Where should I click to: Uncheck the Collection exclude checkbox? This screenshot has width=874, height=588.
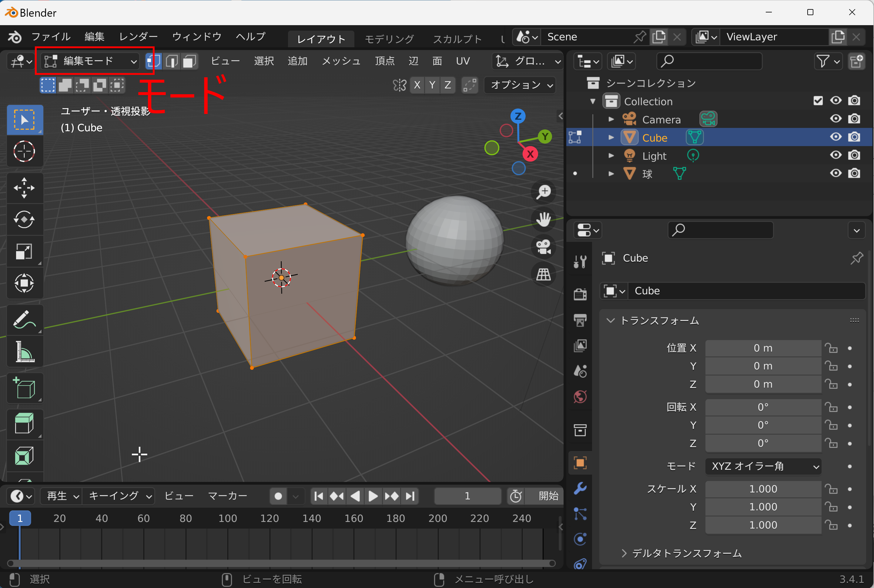pos(818,101)
